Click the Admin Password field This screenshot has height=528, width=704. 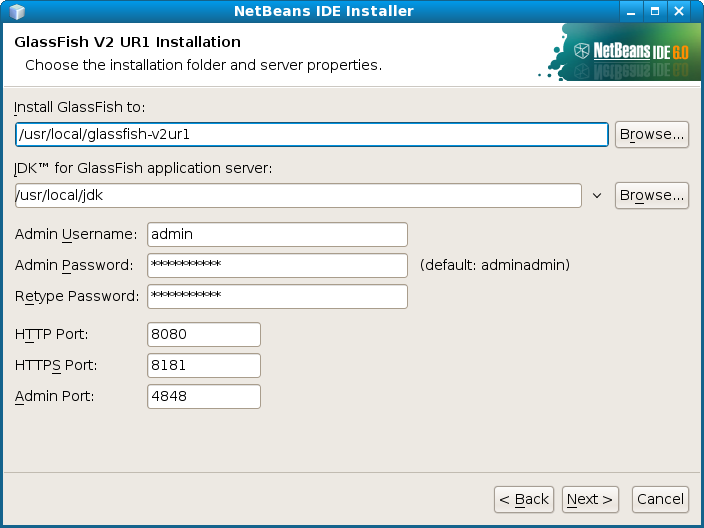(277, 265)
